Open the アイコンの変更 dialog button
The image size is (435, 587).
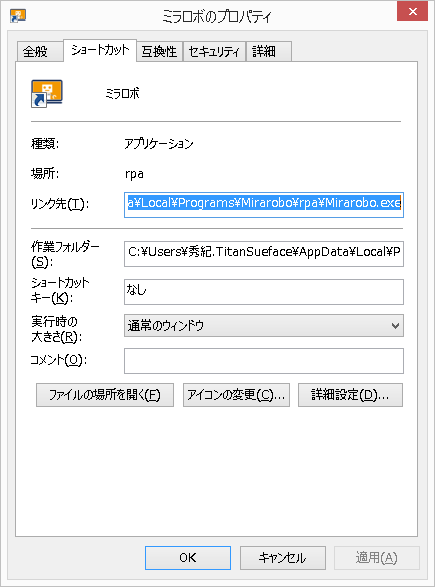tap(236, 395)
